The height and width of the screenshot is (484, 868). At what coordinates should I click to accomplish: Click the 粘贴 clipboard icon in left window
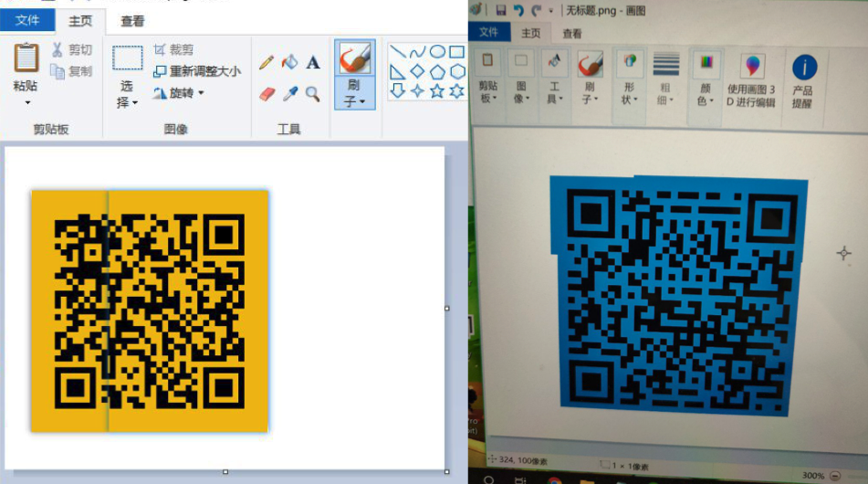pyautogui.click(x=26, y=58)
